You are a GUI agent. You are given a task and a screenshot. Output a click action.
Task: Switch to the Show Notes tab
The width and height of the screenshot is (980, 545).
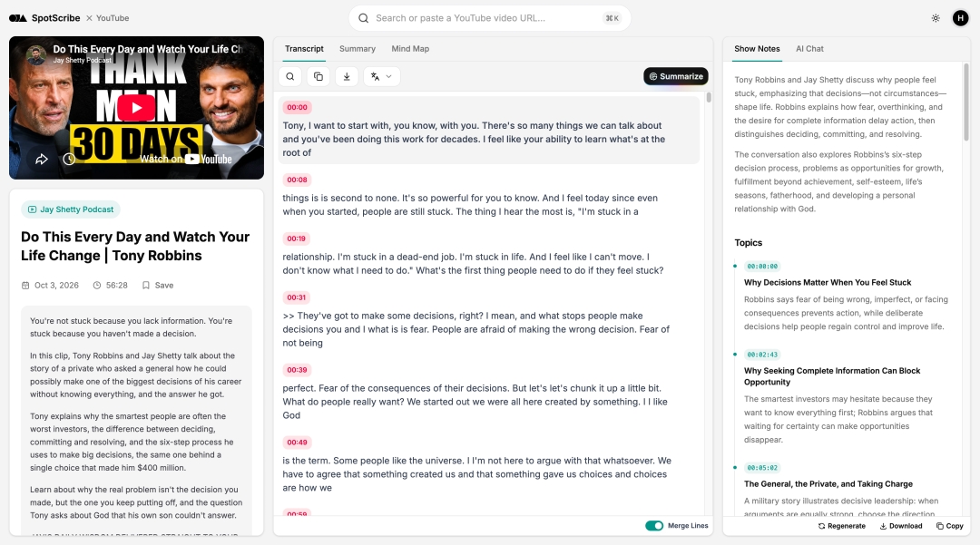757,49
